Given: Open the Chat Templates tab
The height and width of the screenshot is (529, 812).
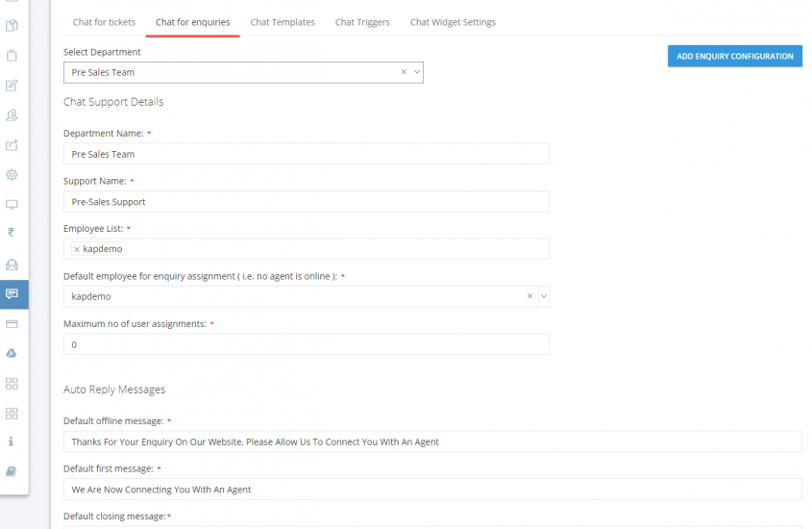Looking at the screenshot, I should [283, 22].
